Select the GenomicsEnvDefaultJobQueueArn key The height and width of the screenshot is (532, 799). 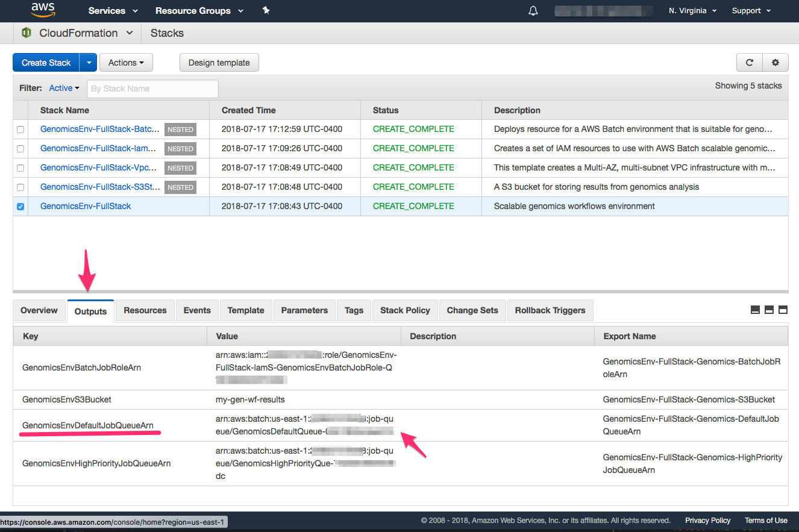point(88,425)
